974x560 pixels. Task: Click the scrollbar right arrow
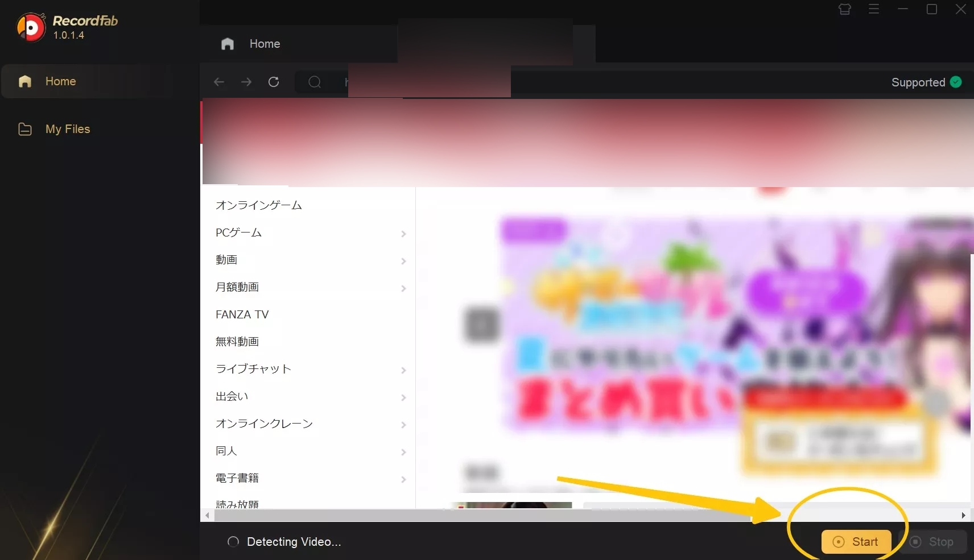tap(963, 516)
